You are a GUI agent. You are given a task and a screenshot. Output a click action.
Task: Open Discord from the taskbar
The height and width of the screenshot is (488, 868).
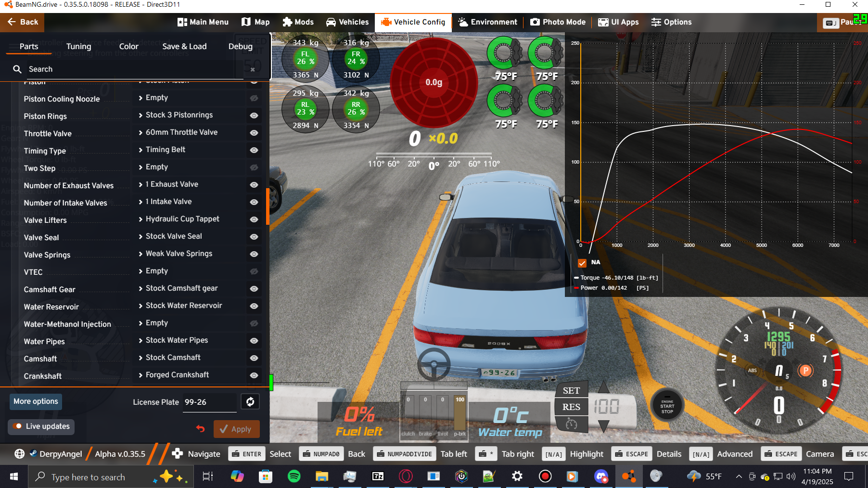point(601,476)
